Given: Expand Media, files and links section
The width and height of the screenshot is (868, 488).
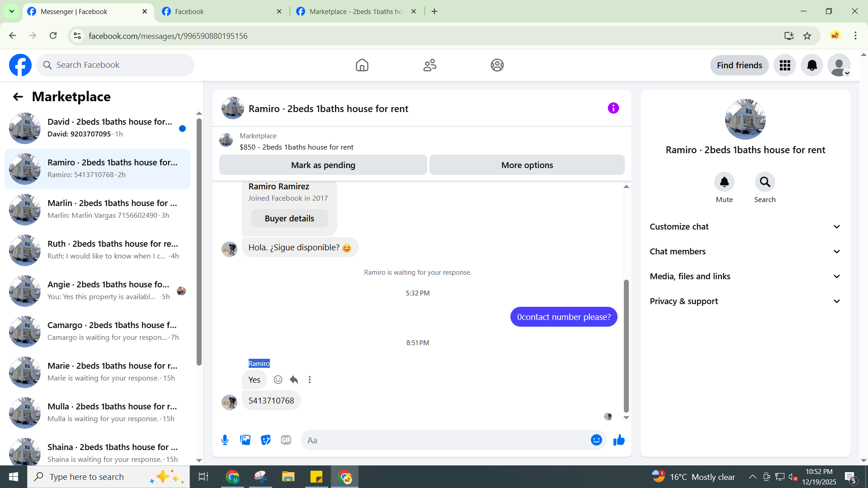Looking at the screenshot, I should pos(745,277).
